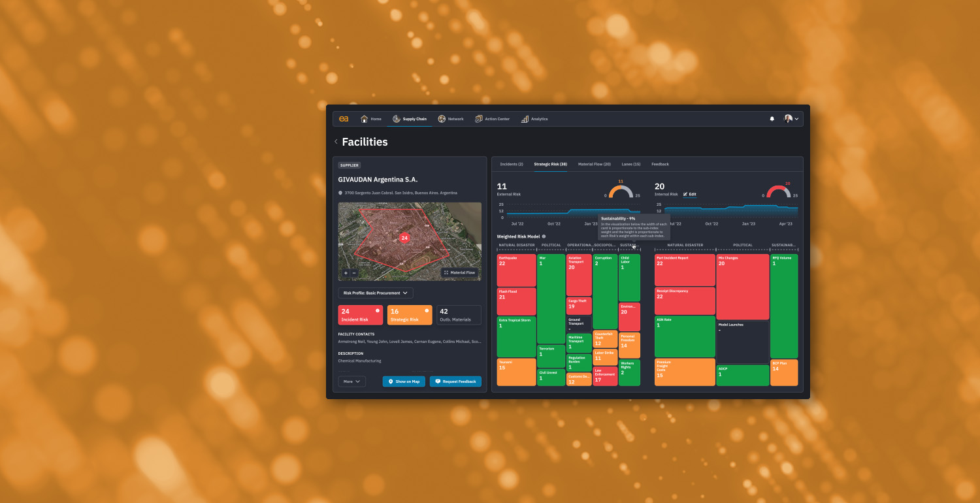
Task: Click the ea logo
Action: [x=344, y=118]
